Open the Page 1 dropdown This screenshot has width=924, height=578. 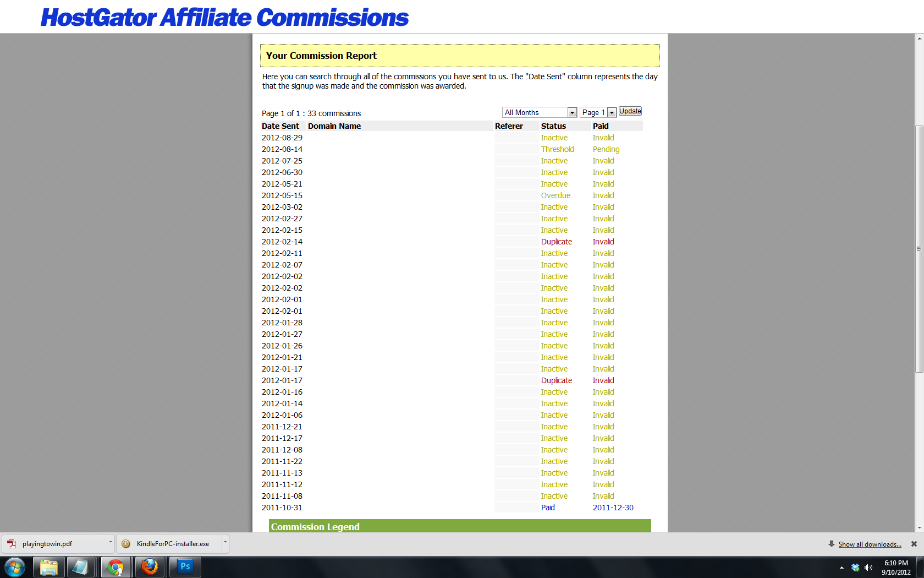click(598, 112)
